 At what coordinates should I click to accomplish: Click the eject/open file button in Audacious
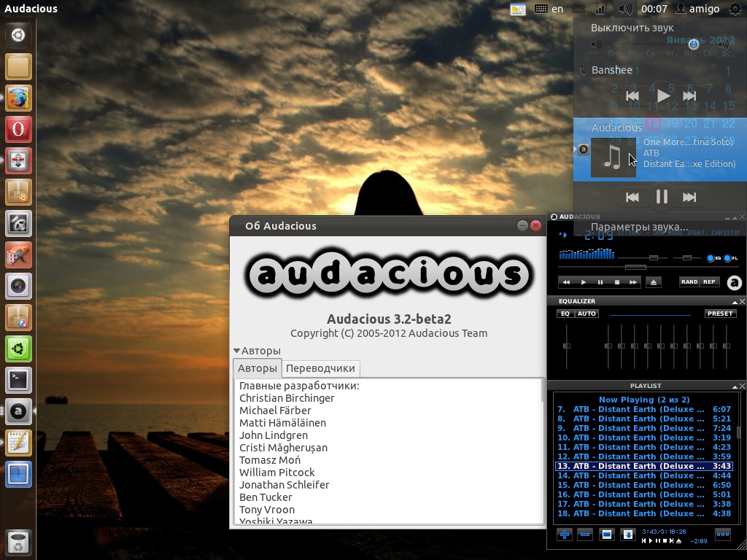[654, 282]
